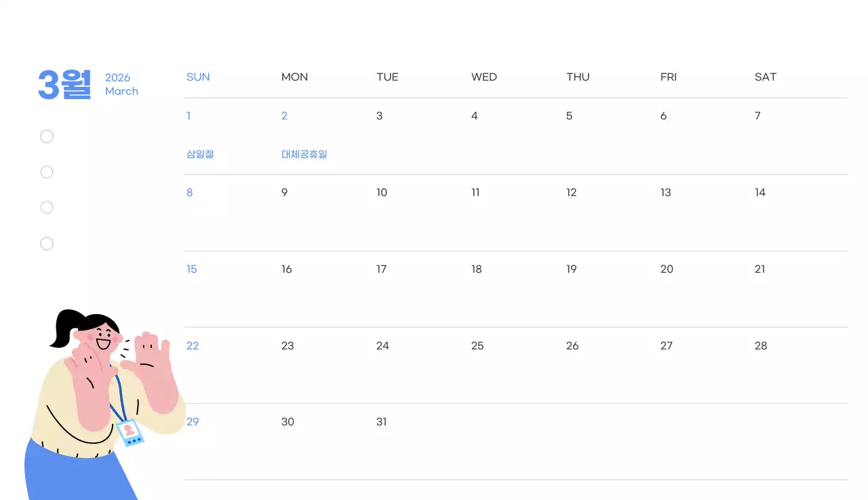Click the large blue 3월 title
Viewport: 868px width, 500px height.
(64, 84)
